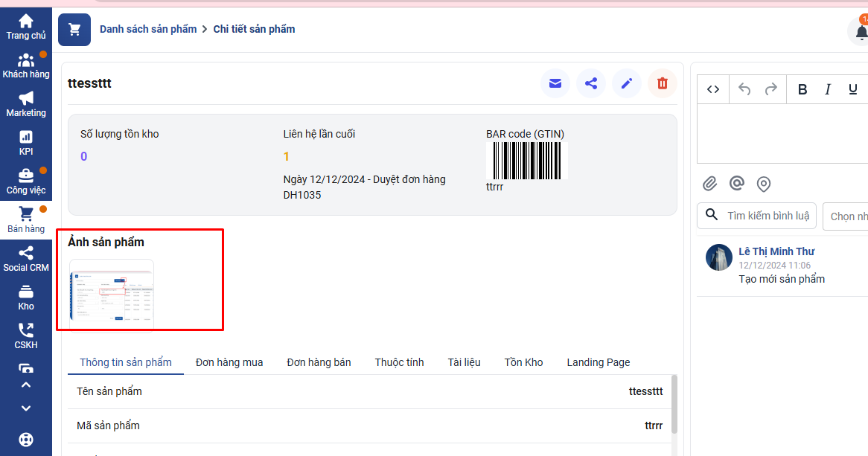Toggle underline formatting in editor

click(852, 89)
